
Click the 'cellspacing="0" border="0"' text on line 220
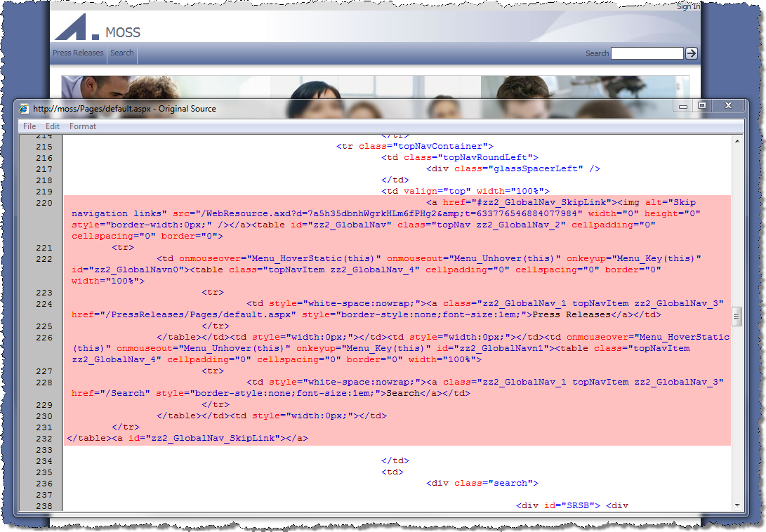tap(147, 236)
